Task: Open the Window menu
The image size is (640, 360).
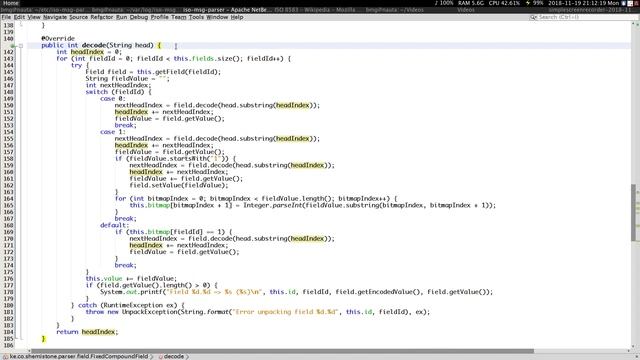Action: pyautogui.click(x=217, y=17)
